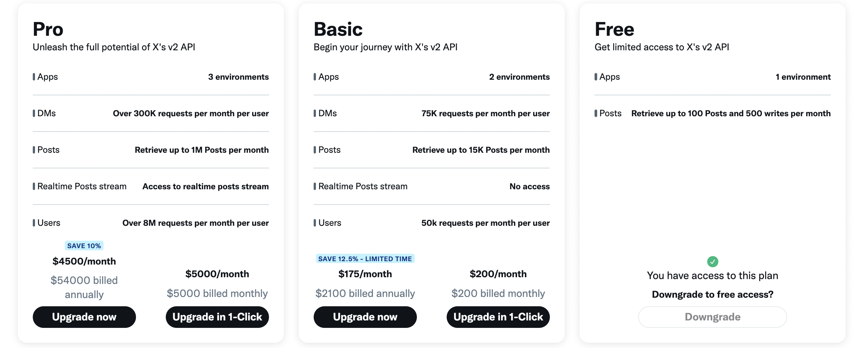The width and height of the screenshot is (868, 348).
Task: Click the green checkmark icon in Free plan
Action: [x=712, y=262]
